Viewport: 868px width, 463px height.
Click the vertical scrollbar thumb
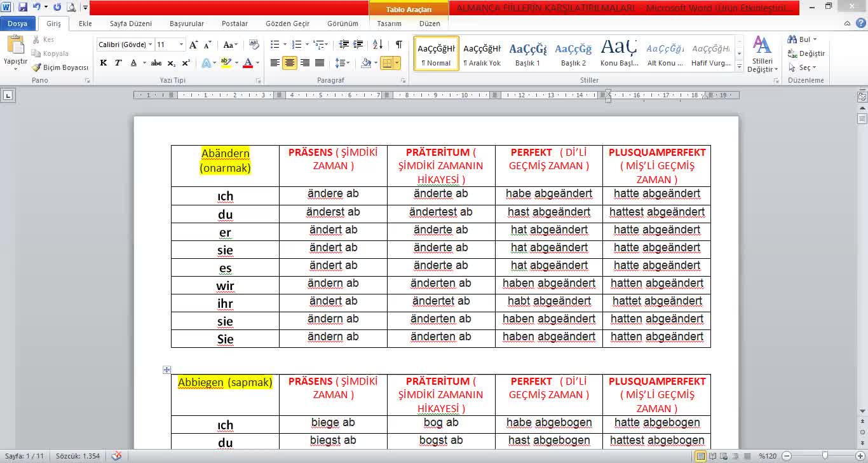pos(862,118)
